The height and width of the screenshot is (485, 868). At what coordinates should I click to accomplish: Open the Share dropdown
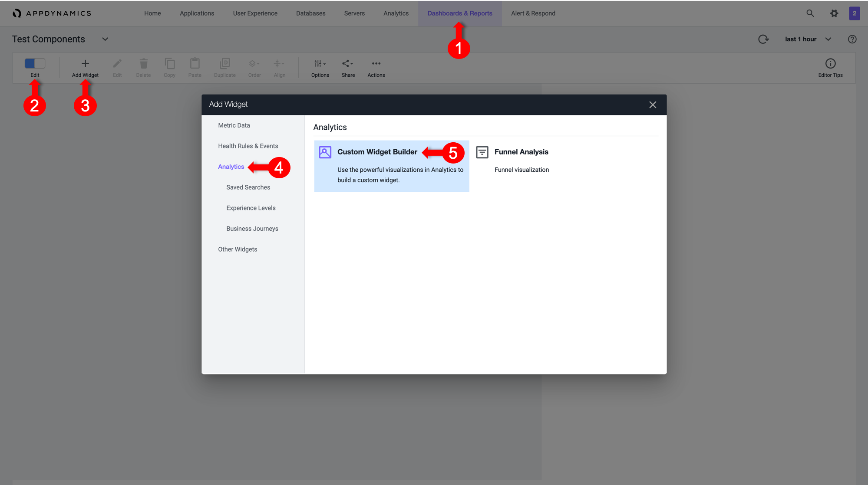point(348,68)
